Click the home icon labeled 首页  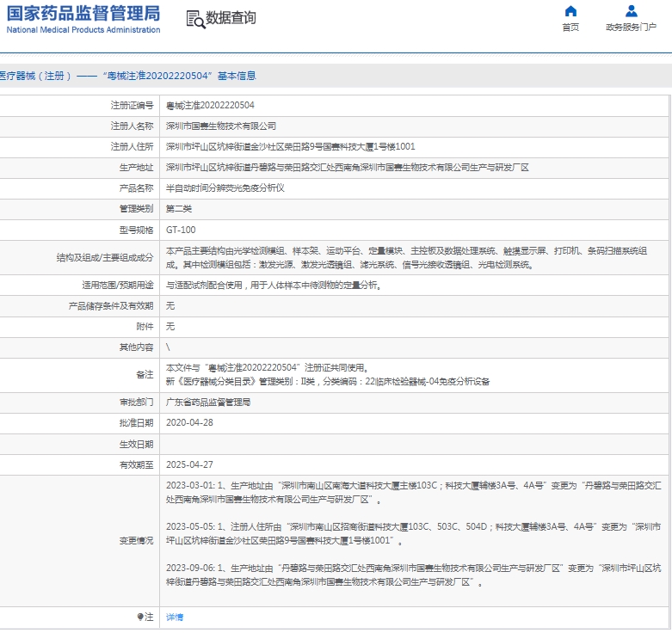click(x=570, y=10)
